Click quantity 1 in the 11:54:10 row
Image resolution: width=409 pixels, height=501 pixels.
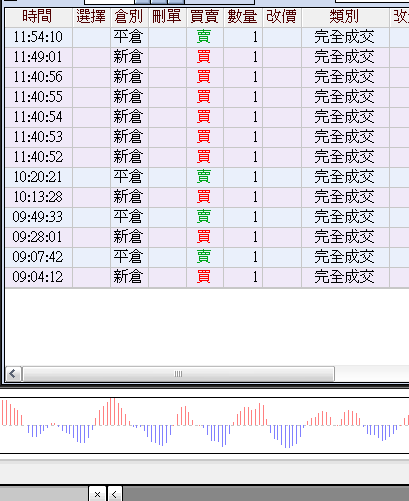pos(255,37)
